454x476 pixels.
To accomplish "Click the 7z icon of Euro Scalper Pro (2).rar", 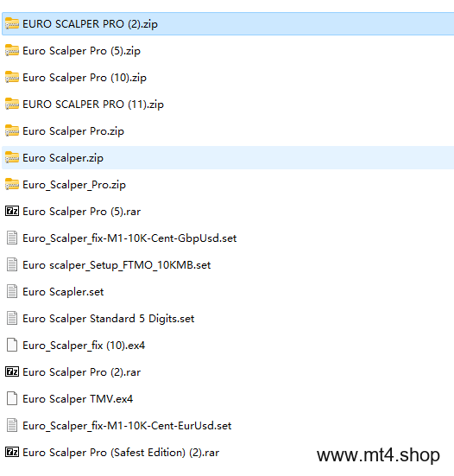I will pyautogui.click(x=12, y=371).
